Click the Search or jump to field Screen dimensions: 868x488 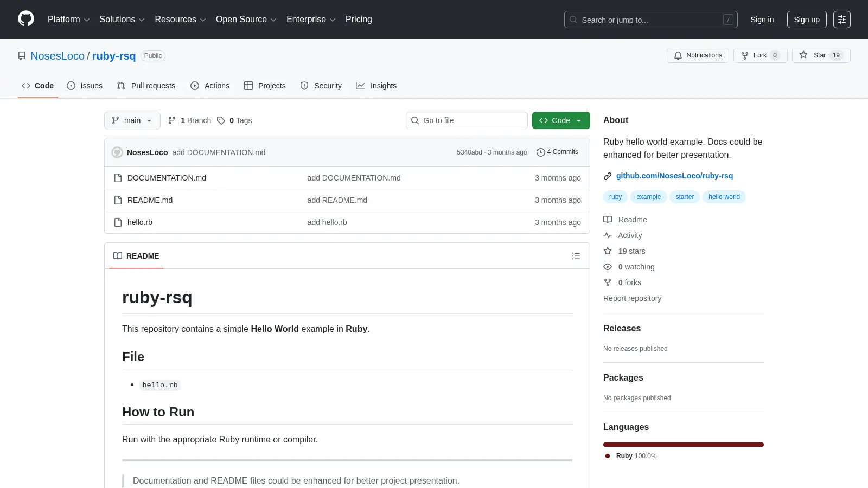[x=651, y=20]
